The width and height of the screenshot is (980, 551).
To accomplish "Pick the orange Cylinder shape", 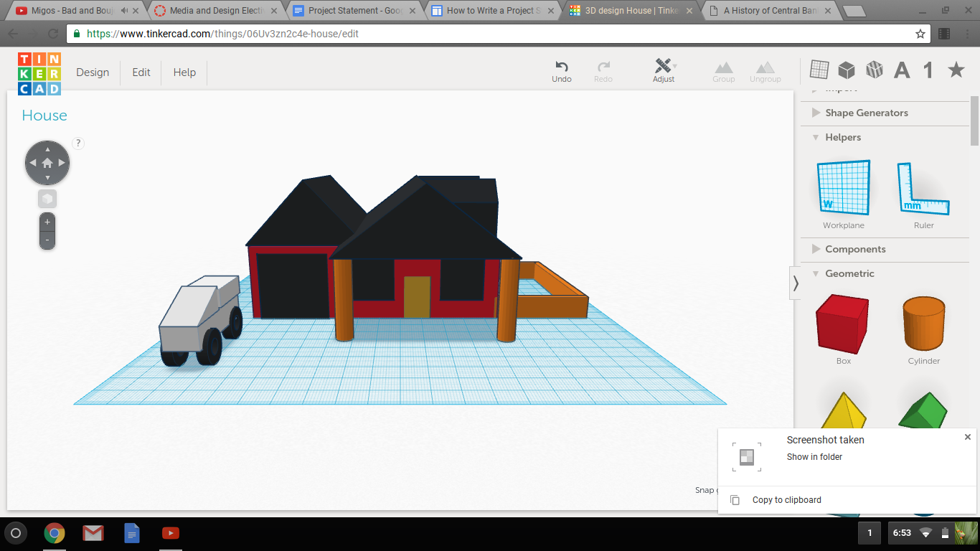I will [923, 324].
